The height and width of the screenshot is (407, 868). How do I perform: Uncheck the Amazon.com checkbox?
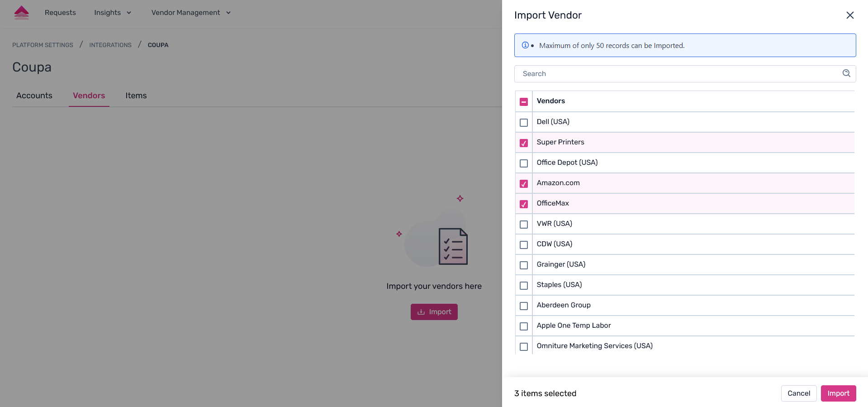click(524, 184)
